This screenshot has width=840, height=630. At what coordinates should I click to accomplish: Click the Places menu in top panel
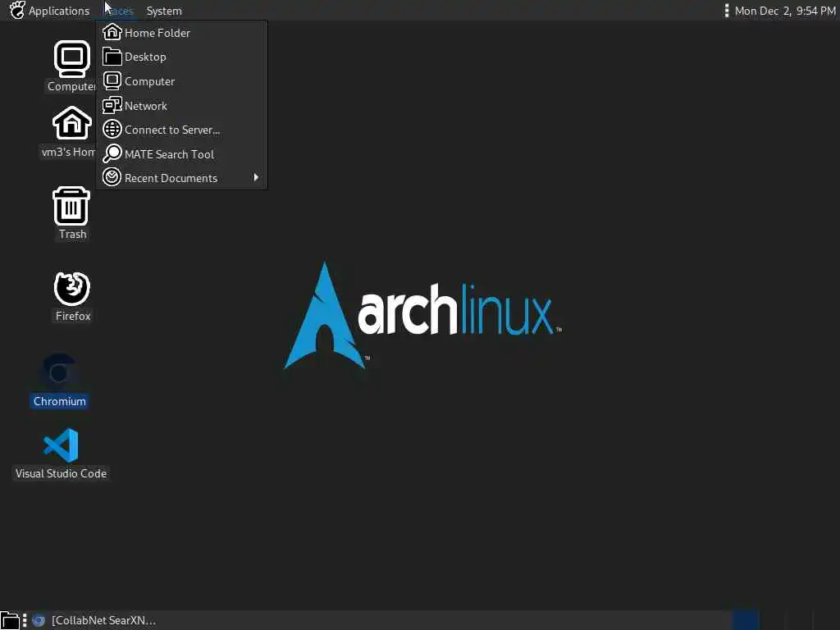click(x=118, y=11)
